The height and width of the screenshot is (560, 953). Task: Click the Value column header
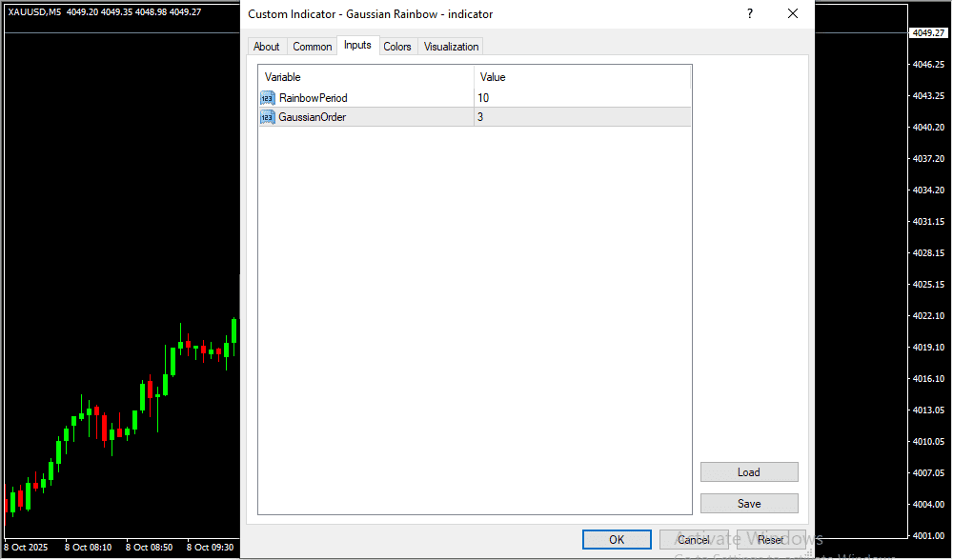pos(581,77)
